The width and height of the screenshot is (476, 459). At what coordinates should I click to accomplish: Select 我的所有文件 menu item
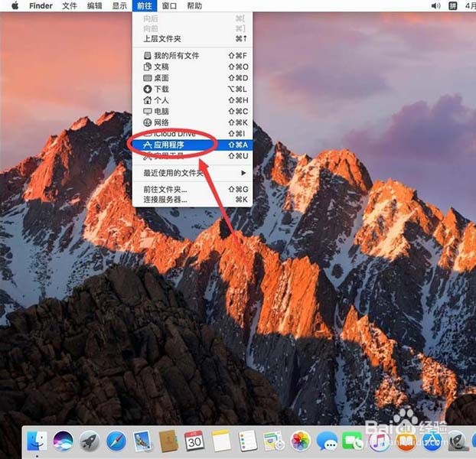click(192, 56)
